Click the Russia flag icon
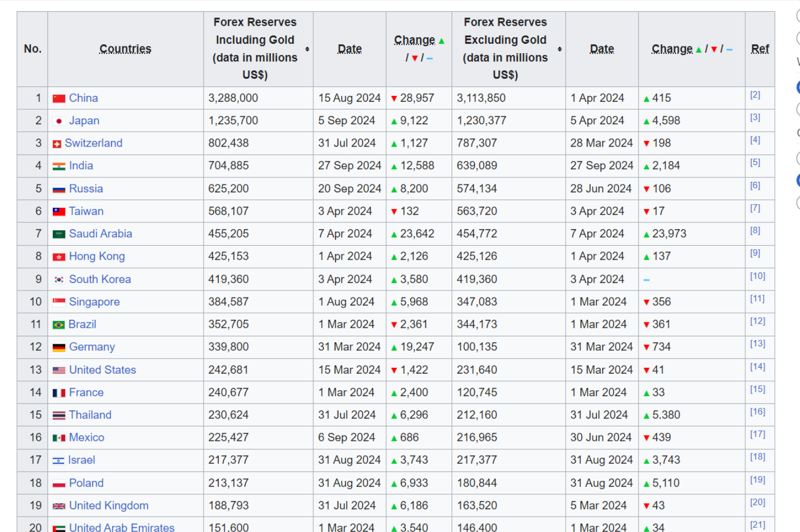Image resolution: width=800 pixels, height=532 pixels. pos(59,189)
